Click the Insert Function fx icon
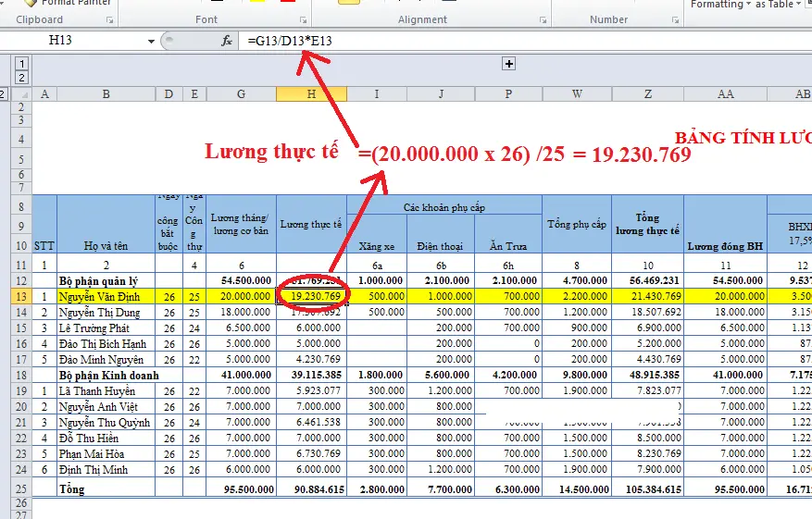This screenshot has width=812, height=519. 226,41
